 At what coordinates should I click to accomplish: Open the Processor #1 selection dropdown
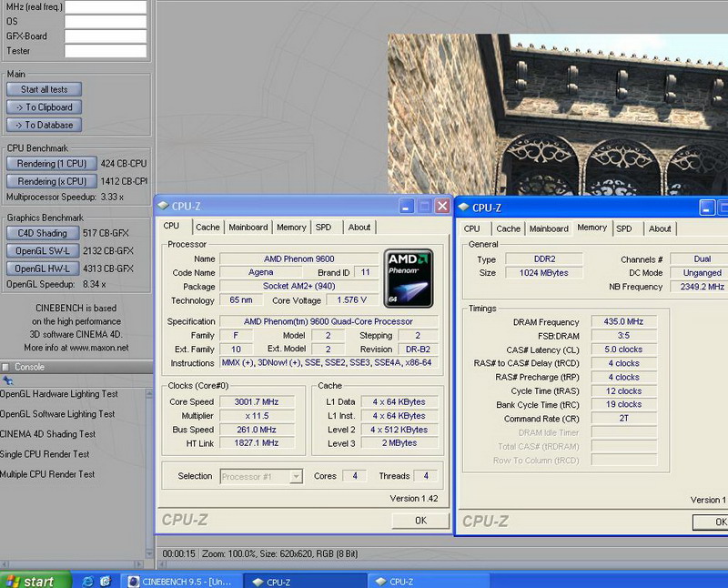click(296, 476)
